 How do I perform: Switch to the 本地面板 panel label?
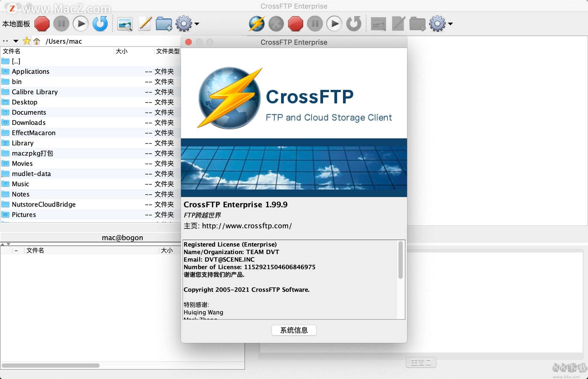pos(16,23)
